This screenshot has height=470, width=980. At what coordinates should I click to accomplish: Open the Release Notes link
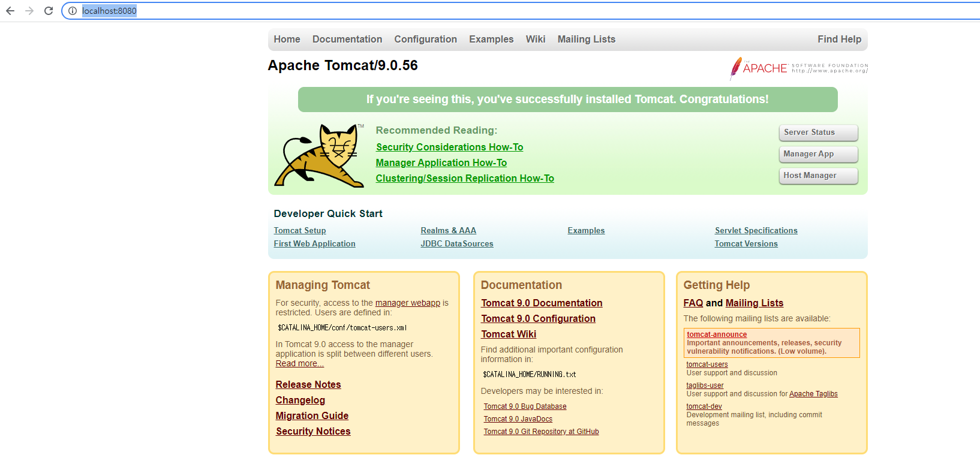coord(308,384)
